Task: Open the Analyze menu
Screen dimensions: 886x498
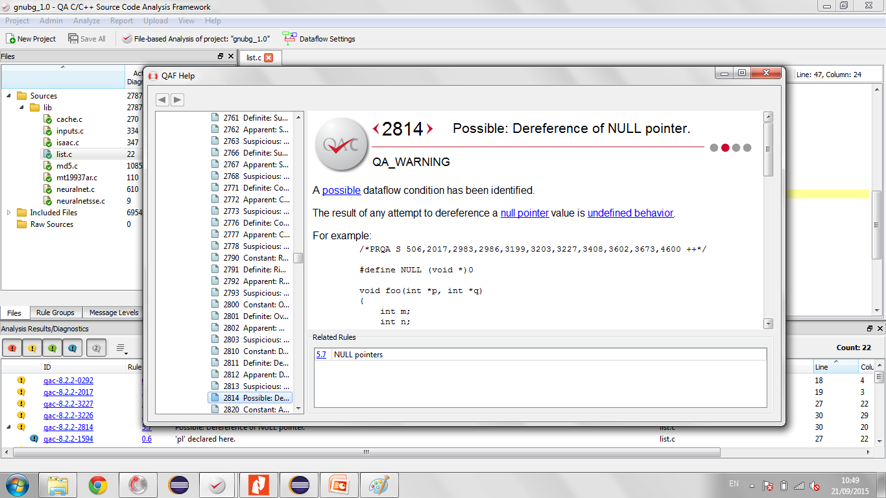Action: (86, 20)
